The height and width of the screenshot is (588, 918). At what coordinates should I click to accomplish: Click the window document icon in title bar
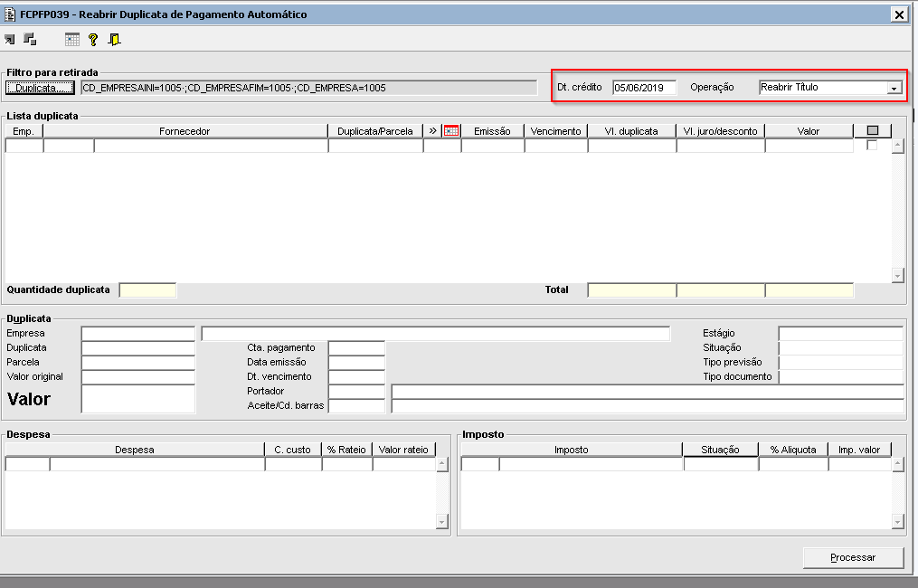click(x=10, y=14)
